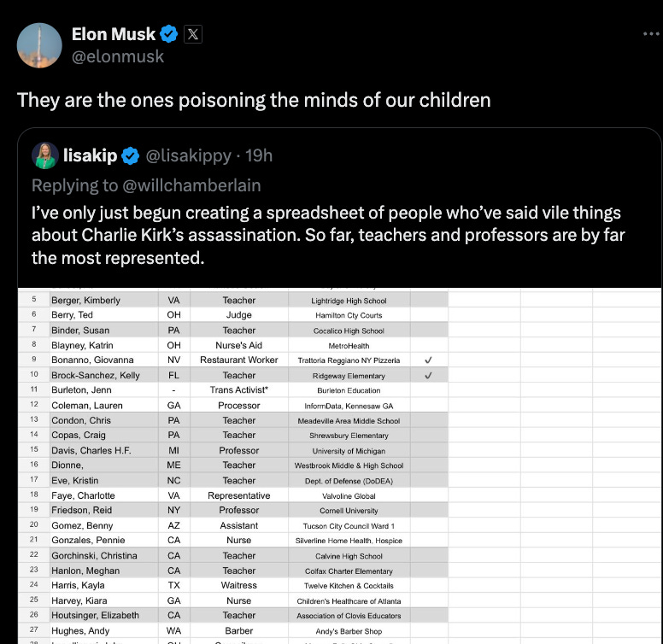Screen dimensions: 663x644
Task: Click the checkmark in the Bonanno, Giovanna row
Action: click(428, 360)
